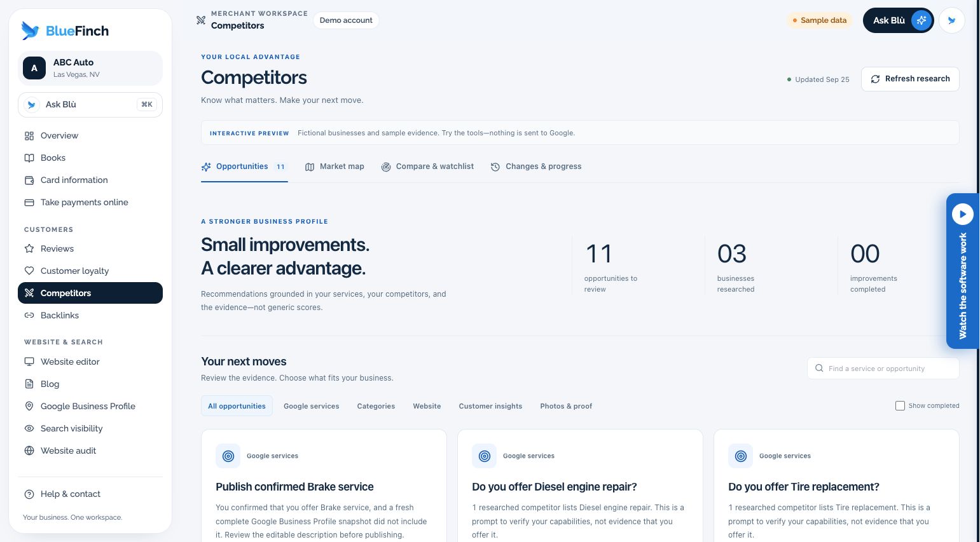Click the Overview grid icon in sidebar

coord(29,136)
